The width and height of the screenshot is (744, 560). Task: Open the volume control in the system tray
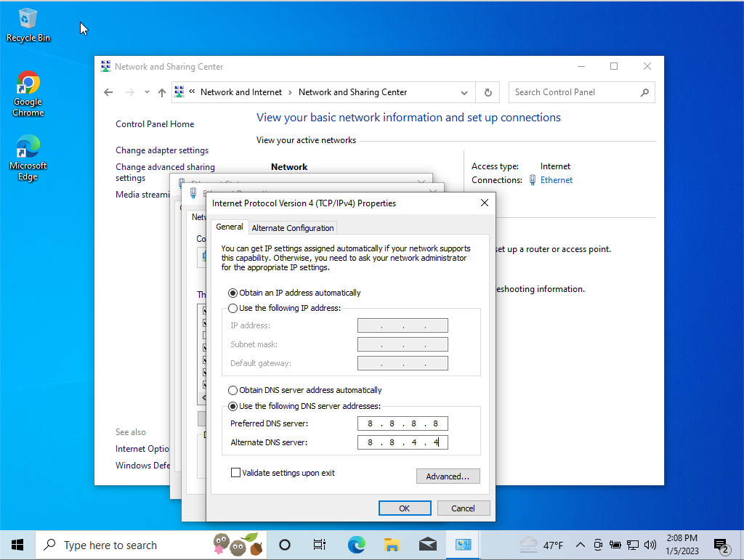[650, 545]
